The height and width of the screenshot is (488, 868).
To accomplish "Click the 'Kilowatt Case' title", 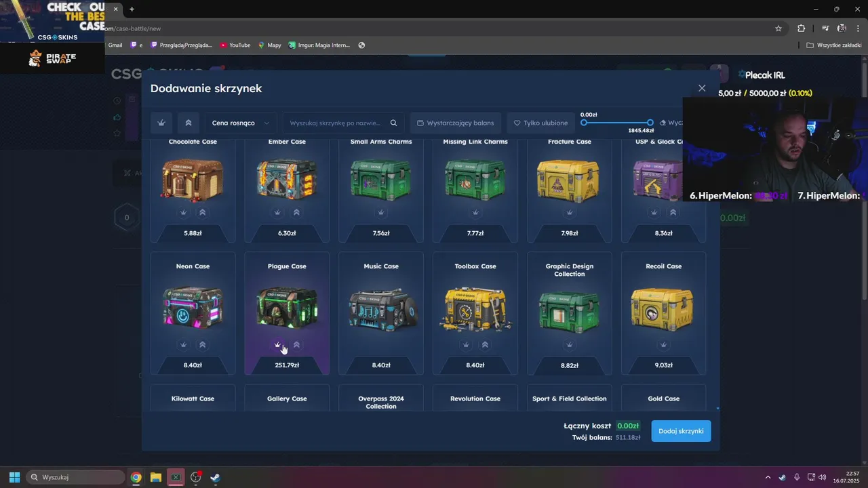I will (193, 399).
